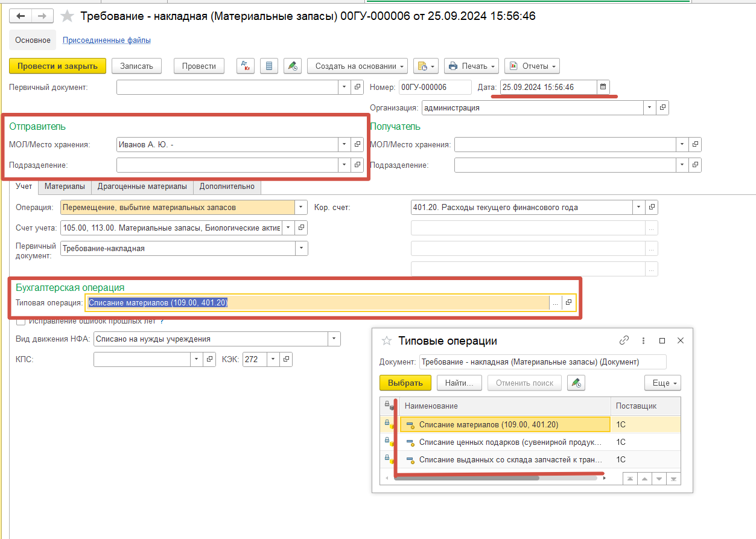The image size is (756, 539).
Task: Jump to last row in operations list
Action: [x=673, y=478]
